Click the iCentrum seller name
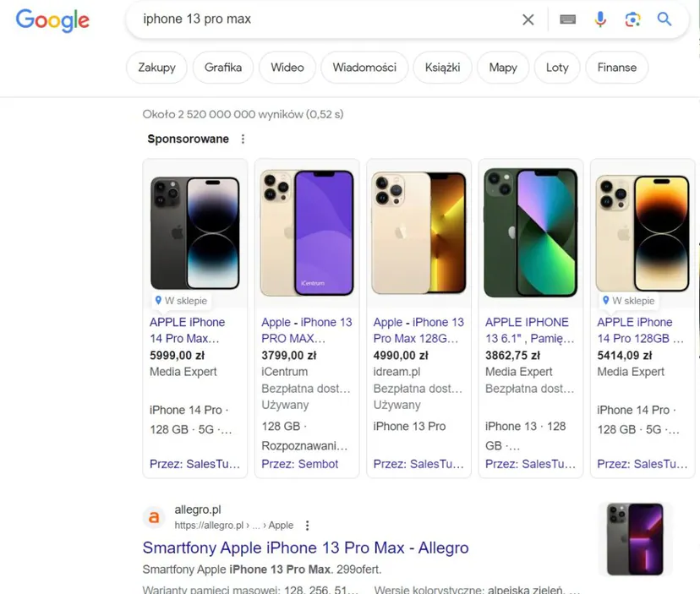 pyautogui.click(x=284, y=372)
